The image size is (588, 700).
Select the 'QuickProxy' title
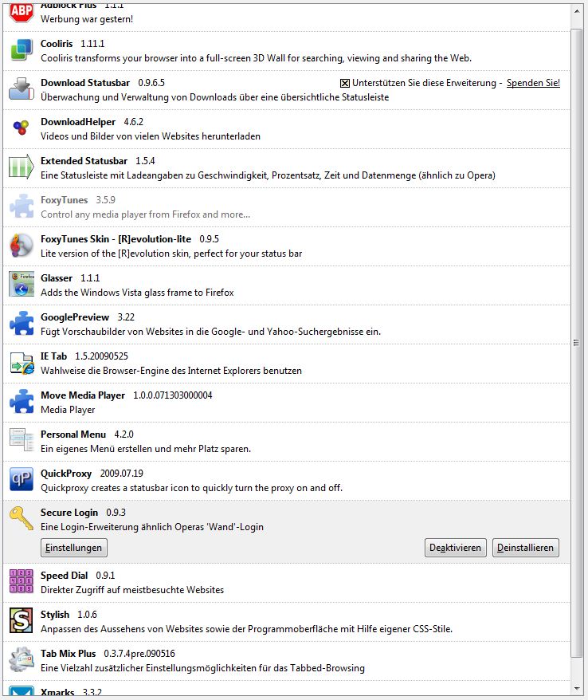click(x=66, y=474)
